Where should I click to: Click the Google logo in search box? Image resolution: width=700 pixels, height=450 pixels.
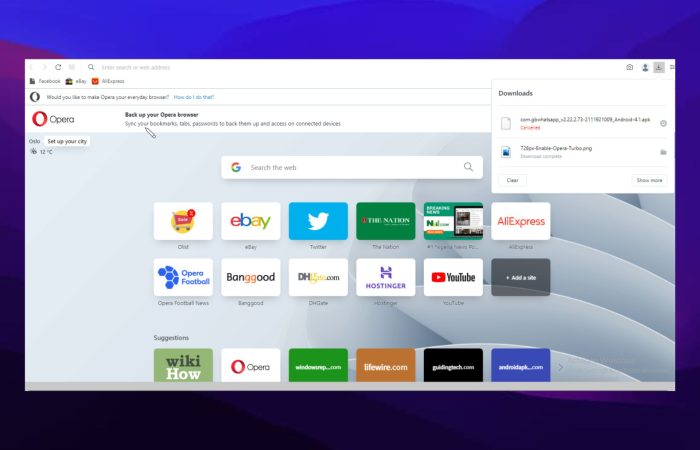236,167
